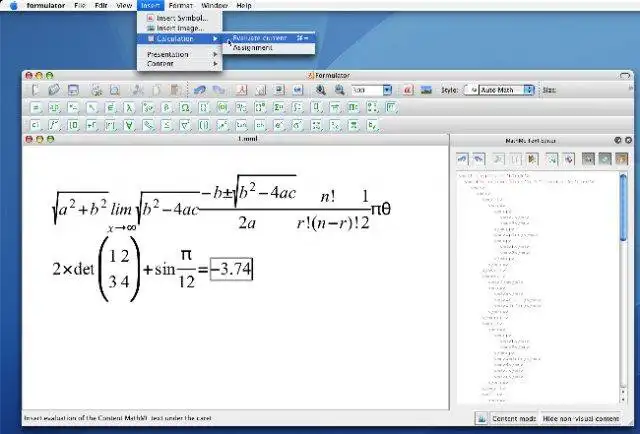Open the element-of set symbols palette

(110, 108)
